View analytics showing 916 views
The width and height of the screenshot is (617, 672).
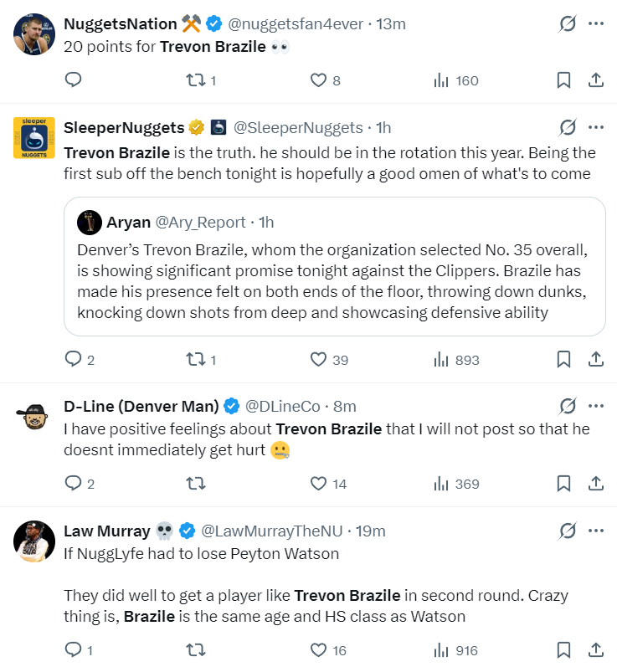(x=455, y=650)
